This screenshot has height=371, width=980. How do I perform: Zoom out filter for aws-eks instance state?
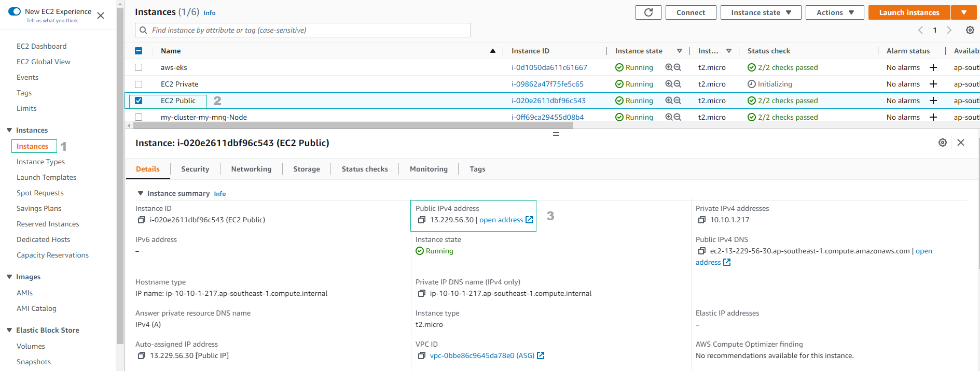click(677, 67)
